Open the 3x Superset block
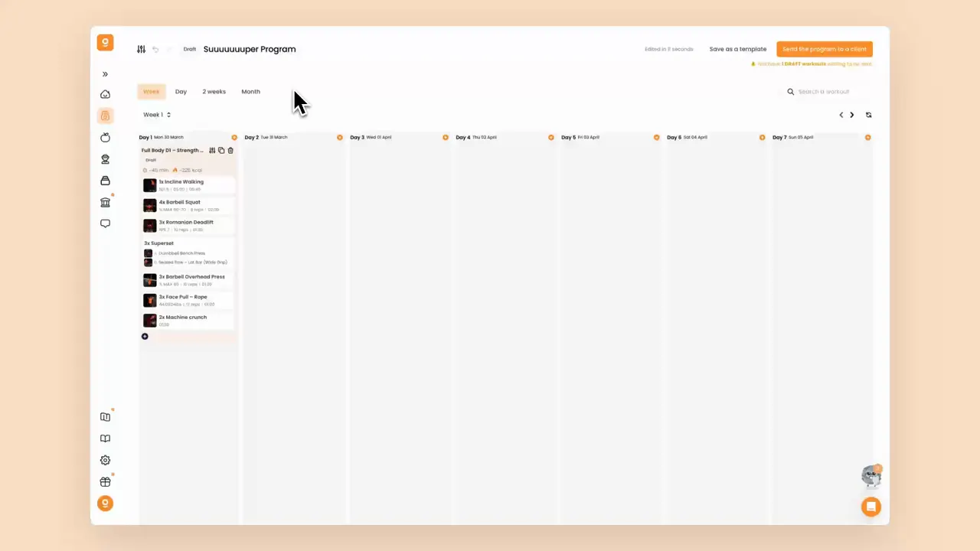This screenshot has height=551, width=980. coord(188,253)
